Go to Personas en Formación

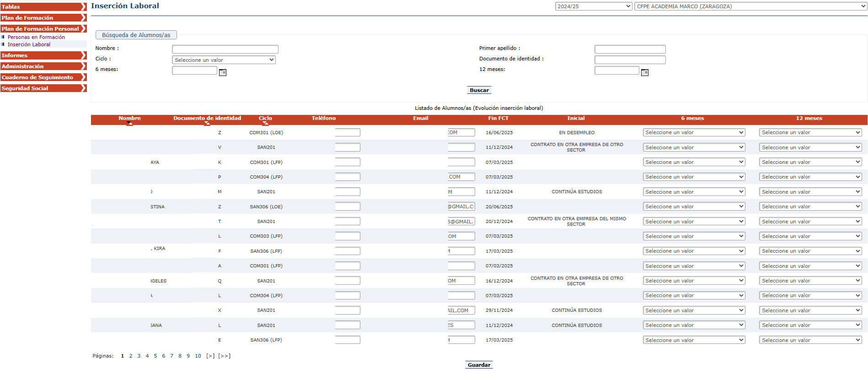36,37
